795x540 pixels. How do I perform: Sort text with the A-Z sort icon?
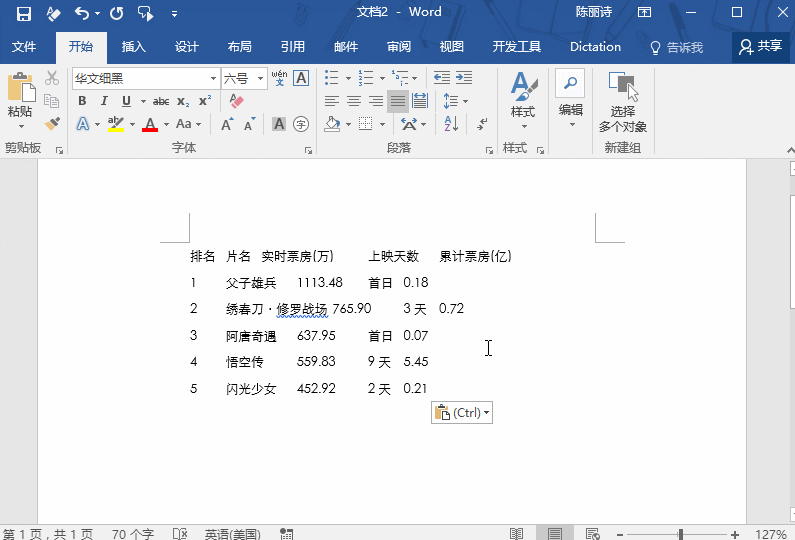point(451,124)
